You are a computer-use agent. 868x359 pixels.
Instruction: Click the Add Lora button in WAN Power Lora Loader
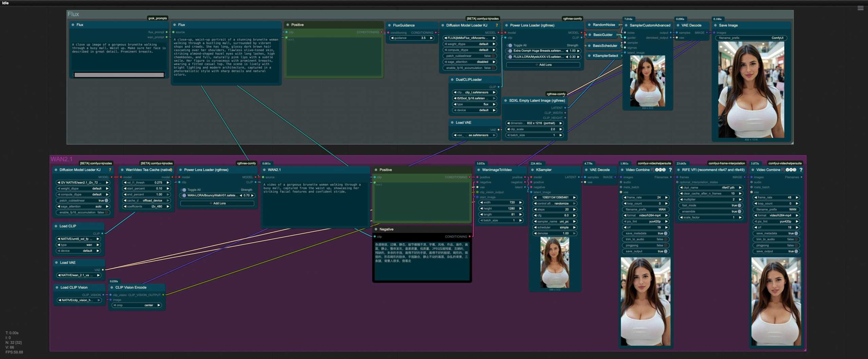click(x=217, y=203)
